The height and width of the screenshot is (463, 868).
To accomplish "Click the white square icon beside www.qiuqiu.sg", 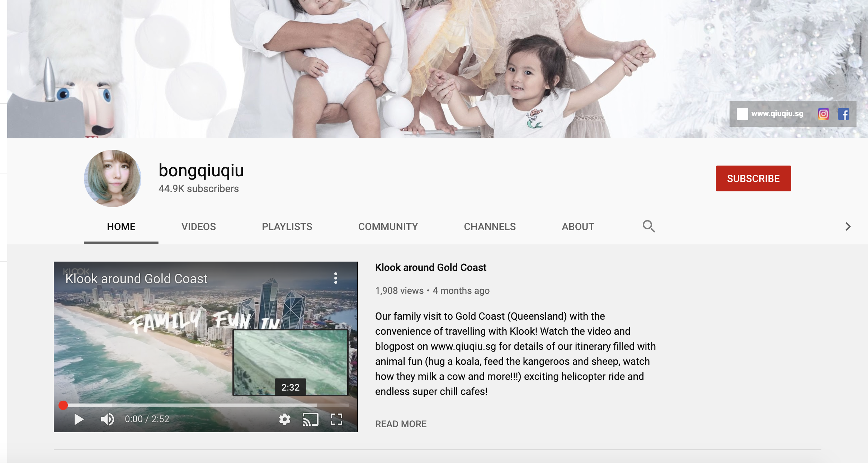I will pyautogui.click(x=742, y=114).
